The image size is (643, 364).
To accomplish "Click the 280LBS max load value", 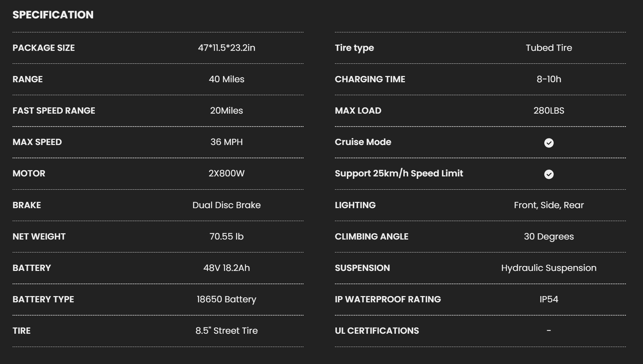I will coord(549,110).
